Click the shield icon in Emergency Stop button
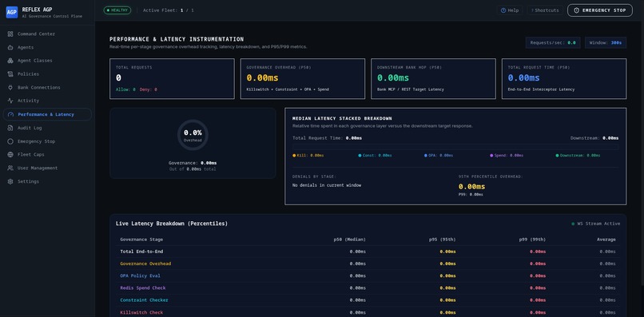This screenshot has height=317, width=644. [x=577, y=10]
